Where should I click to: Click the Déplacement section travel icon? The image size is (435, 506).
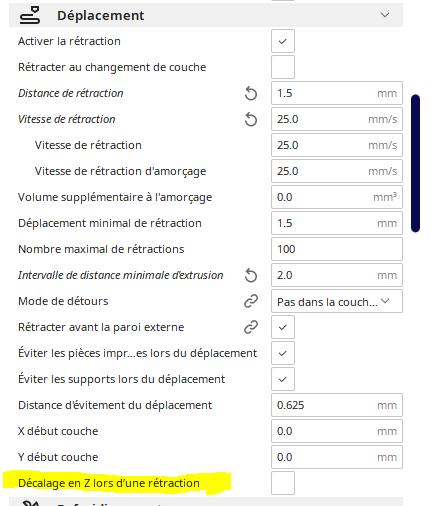[x=30, y=15]
